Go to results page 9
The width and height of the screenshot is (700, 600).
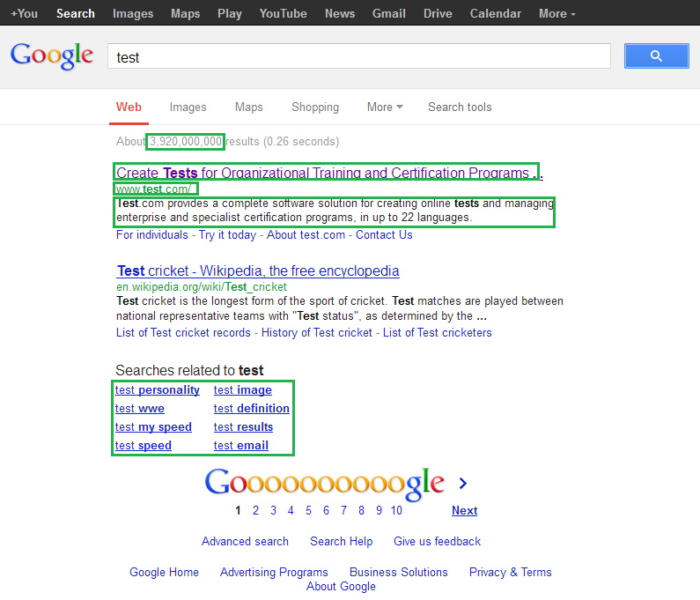coord(379,510)
